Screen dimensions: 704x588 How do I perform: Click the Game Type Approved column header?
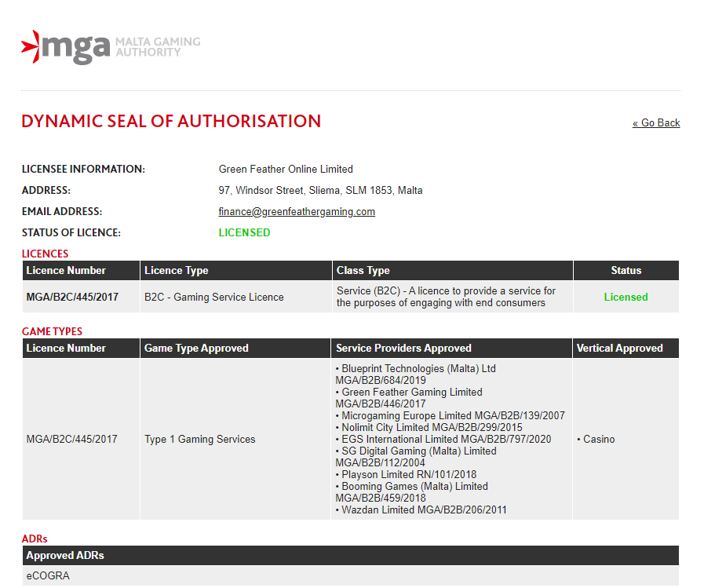235,348
